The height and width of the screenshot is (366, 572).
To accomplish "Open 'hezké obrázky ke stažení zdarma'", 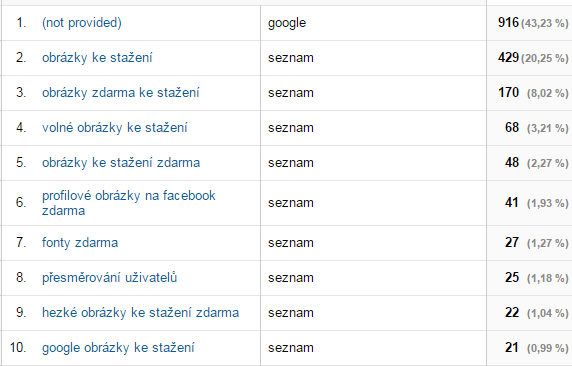I will coord(140,313).
